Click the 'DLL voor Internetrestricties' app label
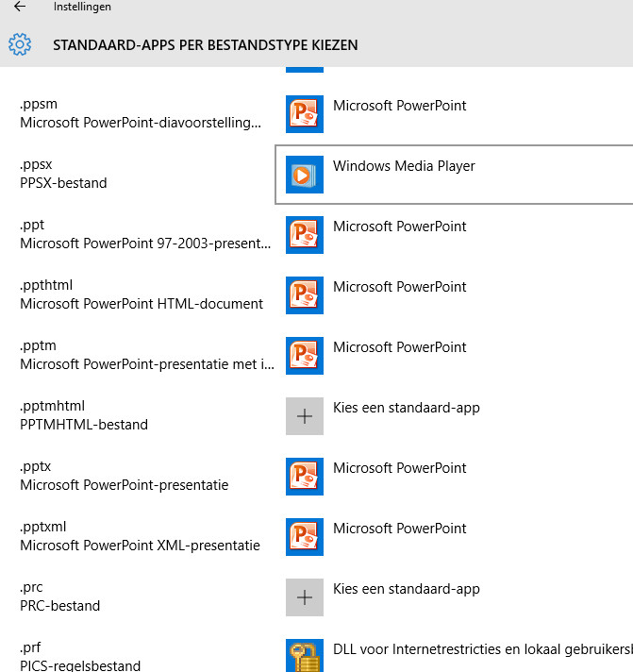Viewport: 633px width, 672px height. 483,649
